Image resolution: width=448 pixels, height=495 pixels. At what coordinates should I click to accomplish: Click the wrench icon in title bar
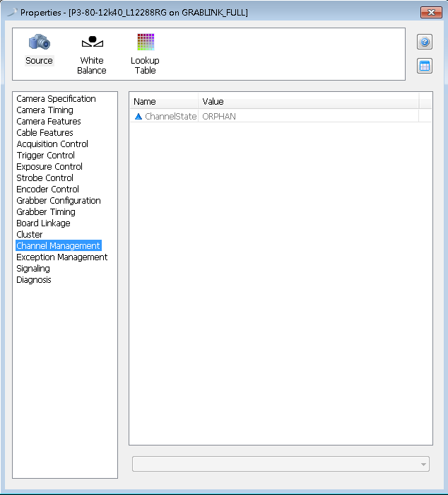pos(12,12)
